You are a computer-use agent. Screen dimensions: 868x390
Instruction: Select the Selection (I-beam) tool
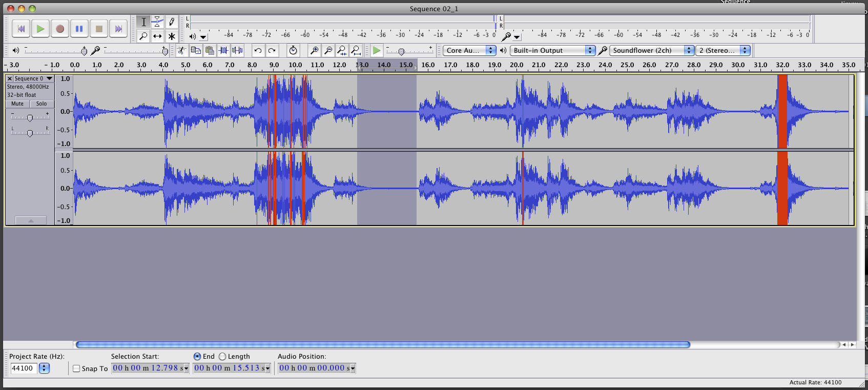143,22
